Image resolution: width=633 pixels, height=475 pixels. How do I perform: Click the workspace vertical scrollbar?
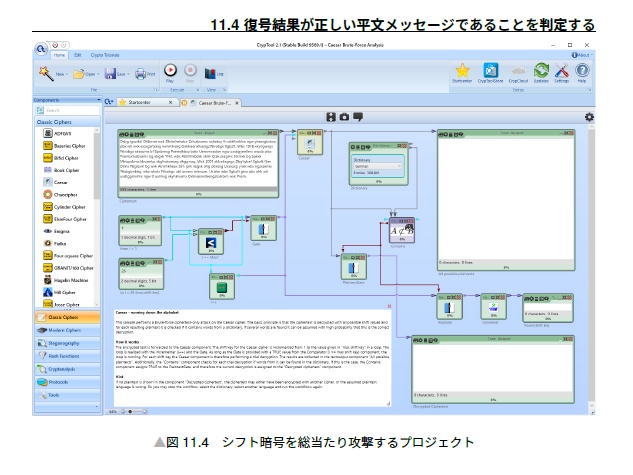(592, 268)
